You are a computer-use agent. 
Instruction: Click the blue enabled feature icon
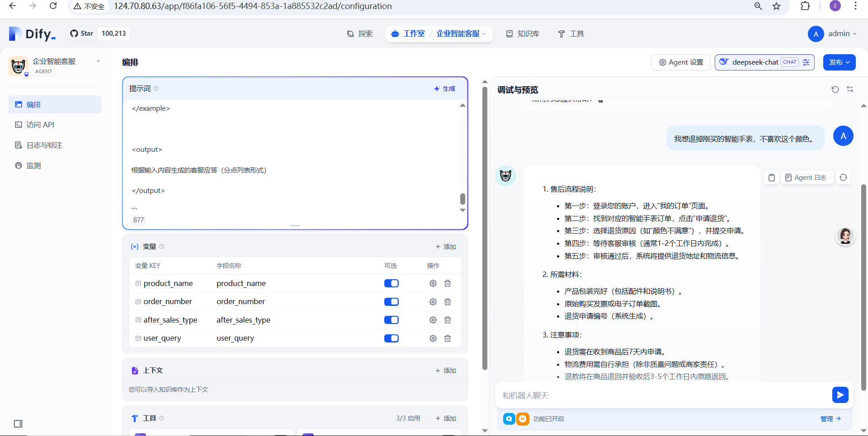click(509, 419)
